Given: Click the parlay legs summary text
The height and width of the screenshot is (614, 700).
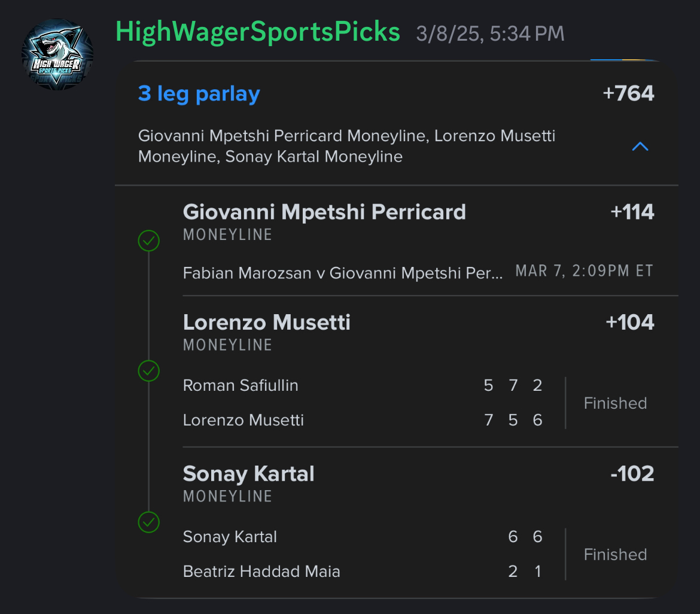Looking at the screenshot, I should click(346, 146).
